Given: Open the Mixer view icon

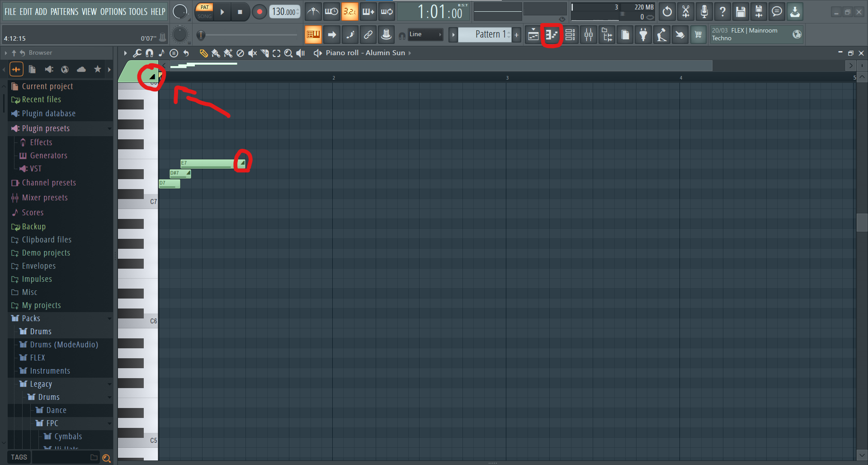Looking at the screenshot, I should click(x=589, y=34).
